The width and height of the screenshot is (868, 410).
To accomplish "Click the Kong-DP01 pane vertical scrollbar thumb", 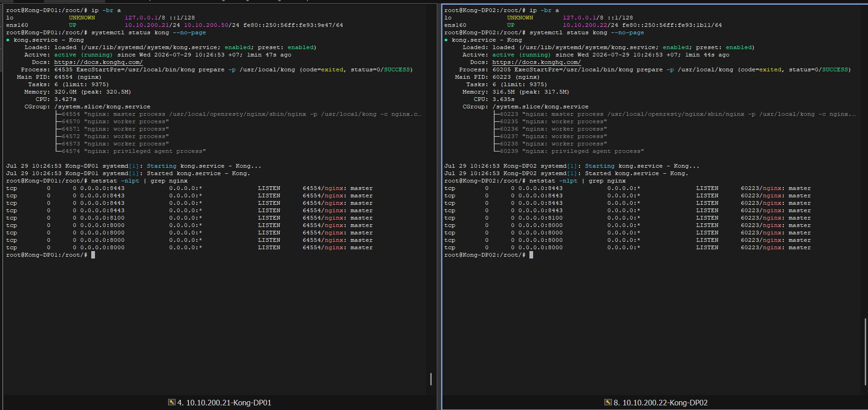I will (x=431, y=379).
